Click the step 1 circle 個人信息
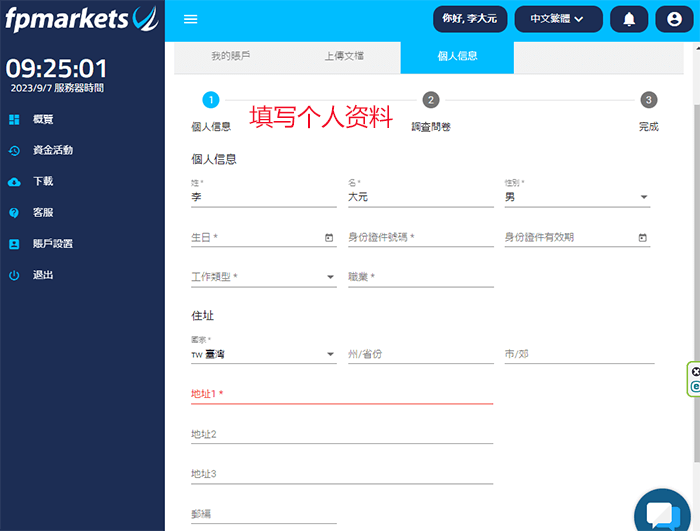This screenshot has width=700, height=531. point(211,100)
